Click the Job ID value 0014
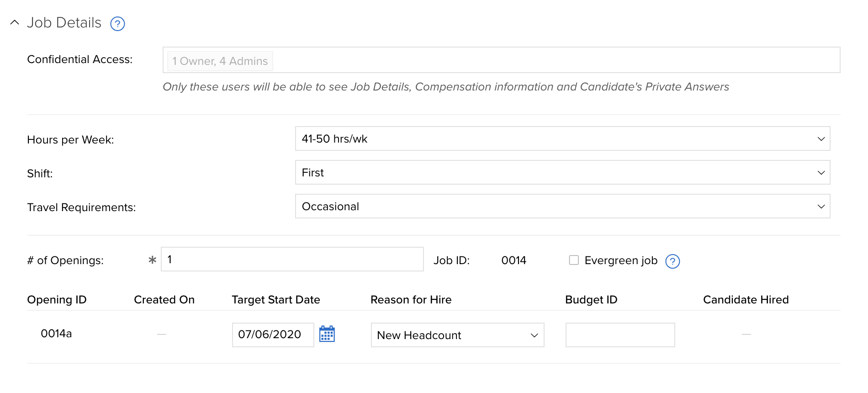Screen dimensions: 868x393 514,260
